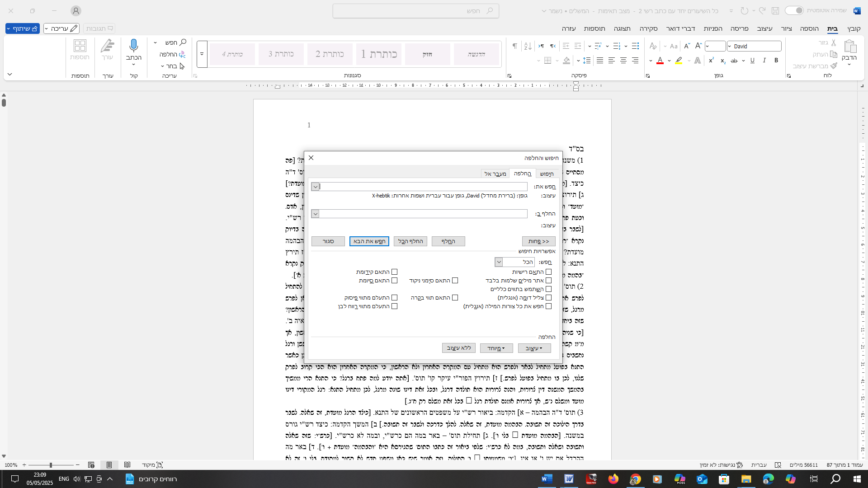Click the Dictate microphone icon
The height and width of the screenshot is (488, 868).
[x=134, y=46]
